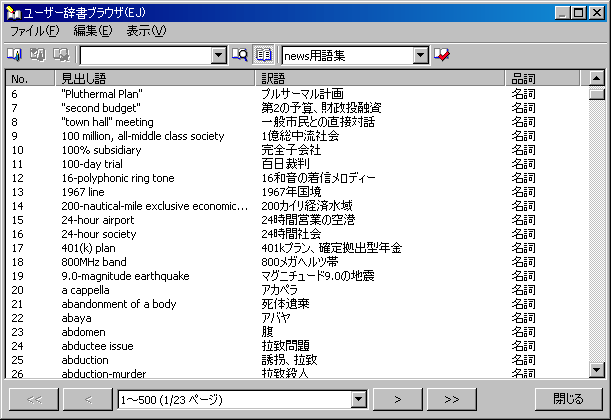Image resolution: width=611 pixels, height=420 pixels.
Task: Click the app icon in the title bar
Action: [14, 13]
